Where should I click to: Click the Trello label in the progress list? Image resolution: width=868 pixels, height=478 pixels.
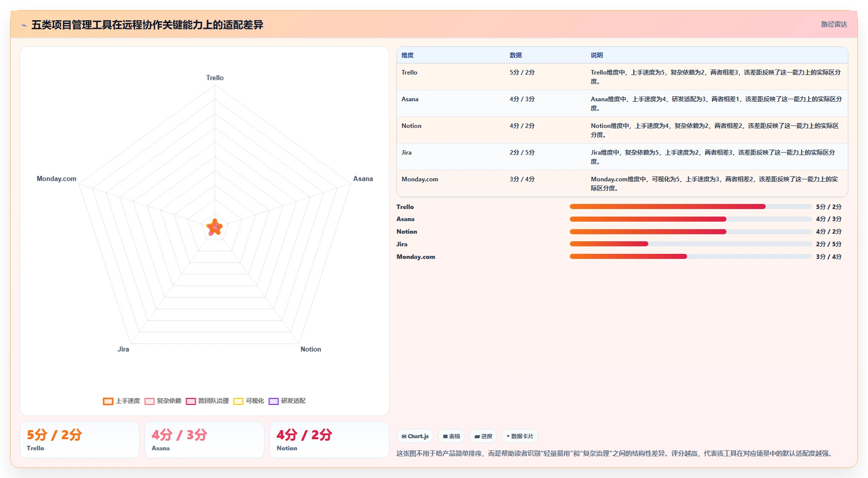pyautogui.click(x=405, y=207)
